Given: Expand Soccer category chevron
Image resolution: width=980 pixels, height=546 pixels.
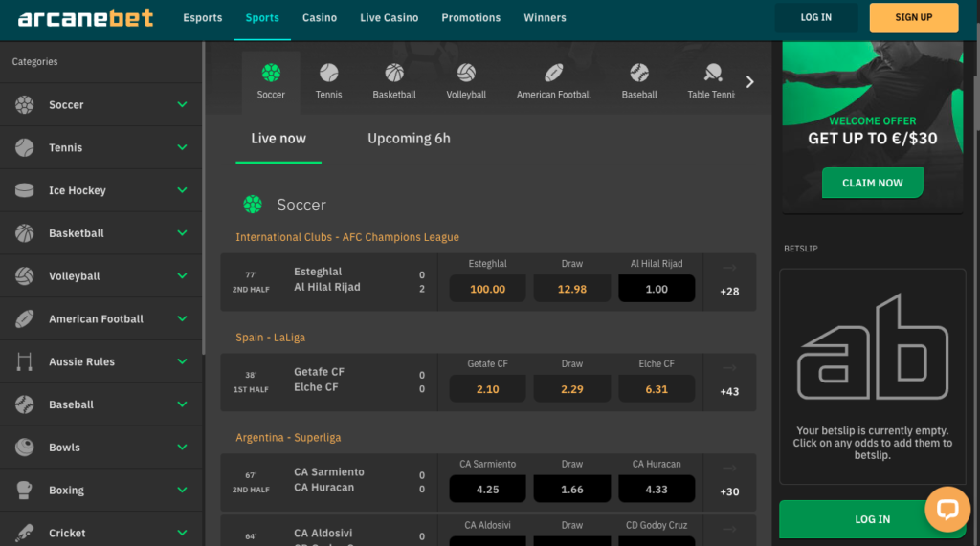Looking at the screenshot, I should (182, 104).
